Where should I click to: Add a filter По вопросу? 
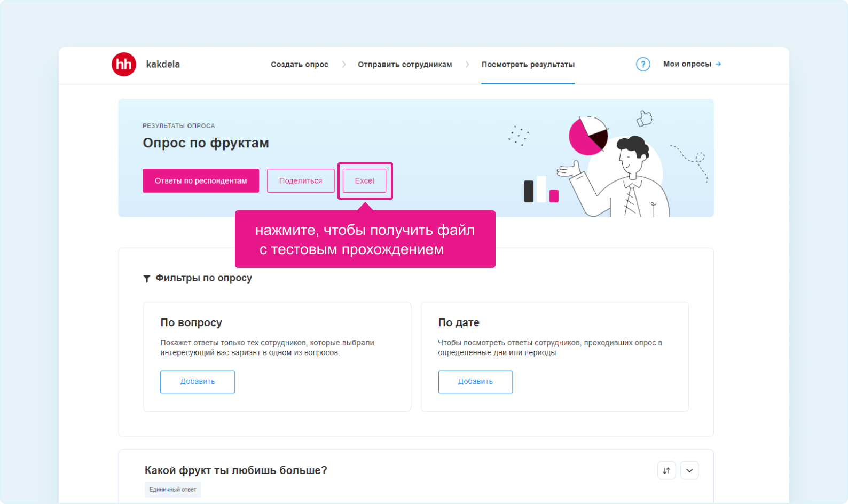[198, 382]
